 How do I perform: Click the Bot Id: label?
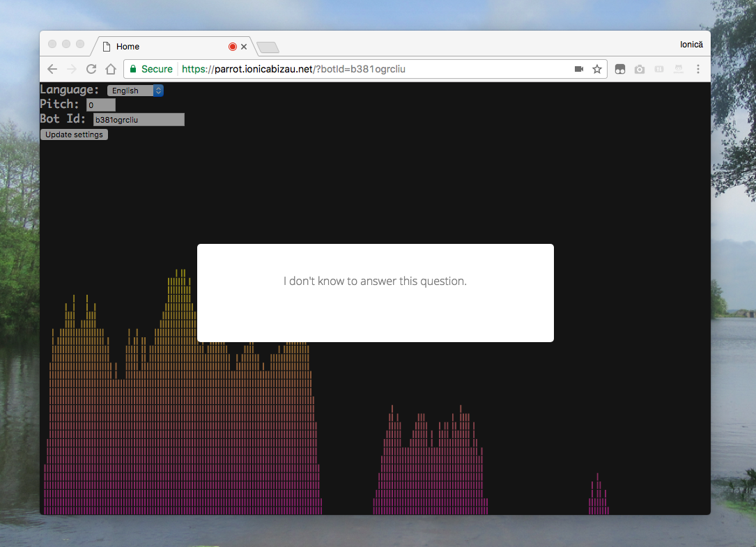[63, 118]
